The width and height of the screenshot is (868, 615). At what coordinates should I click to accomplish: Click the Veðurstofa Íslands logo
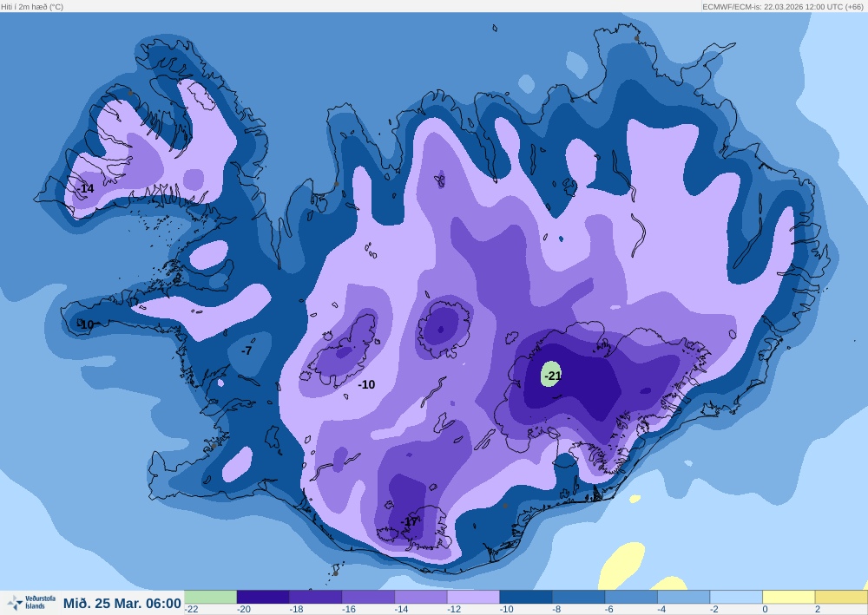pos(31,602)
